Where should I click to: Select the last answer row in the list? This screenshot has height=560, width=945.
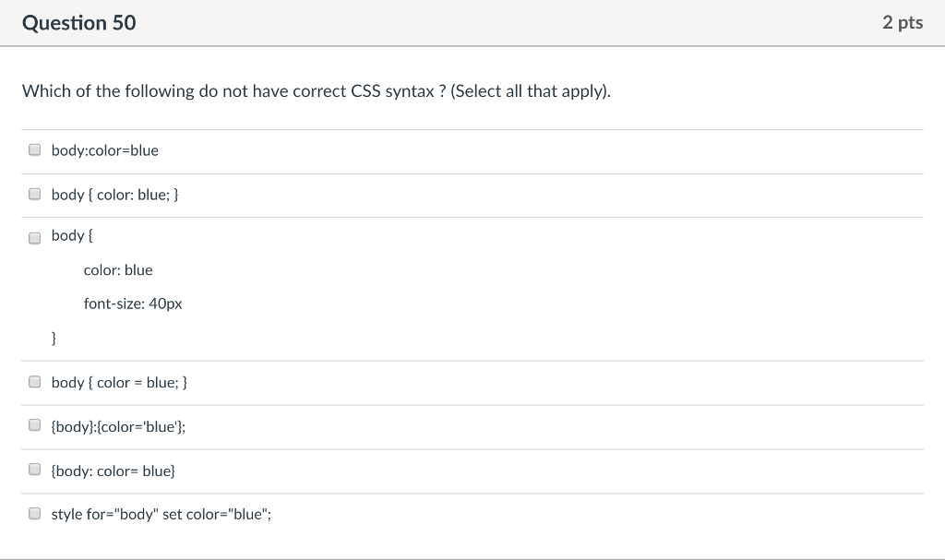pos(161,513)
